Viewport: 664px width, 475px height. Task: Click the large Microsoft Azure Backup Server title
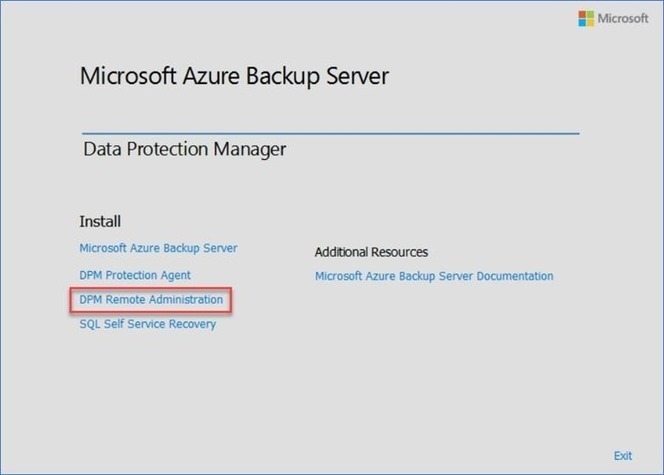234,76
